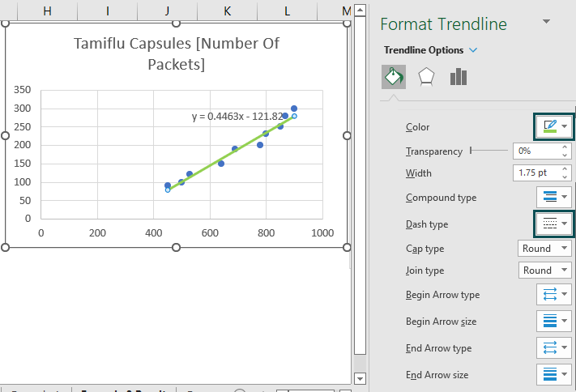576x392 pixels.
Task: Select the chart title Tamiflu Capsules
Action: click(177, 53)
